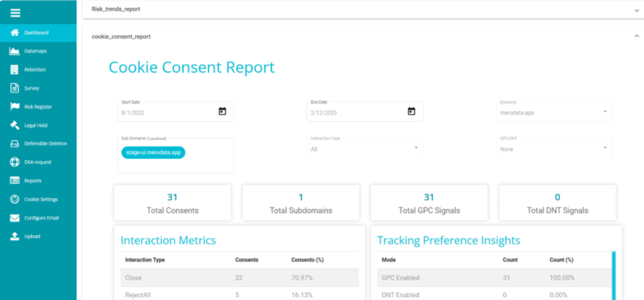Open Defensible Deletion from the sidebar
Viewport: 644px width, 300px height.
click(x=39, y=144)
